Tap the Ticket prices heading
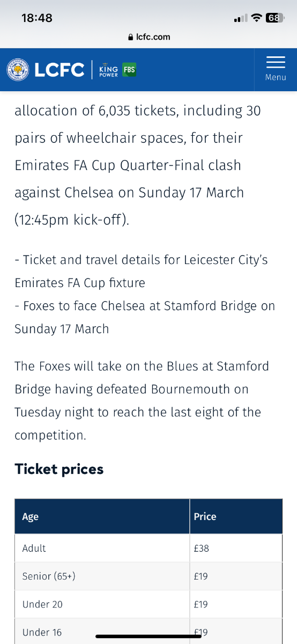297x644 pixels. (59, 469)
